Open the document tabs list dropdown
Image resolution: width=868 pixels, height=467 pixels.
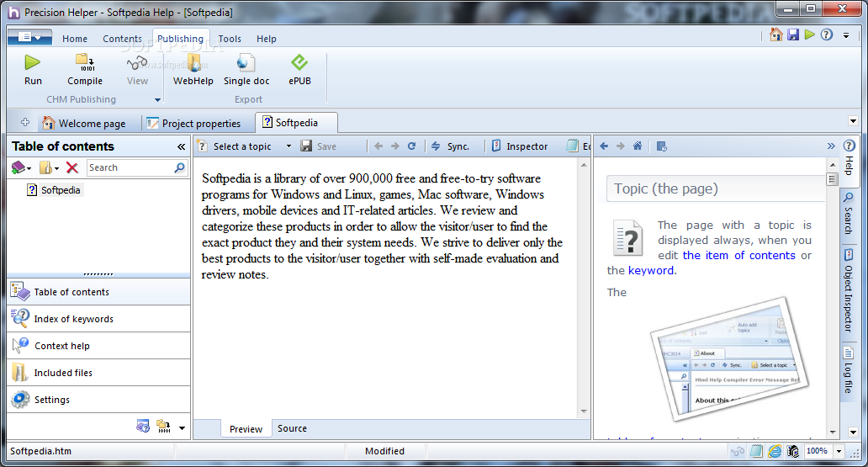[853, 121]
